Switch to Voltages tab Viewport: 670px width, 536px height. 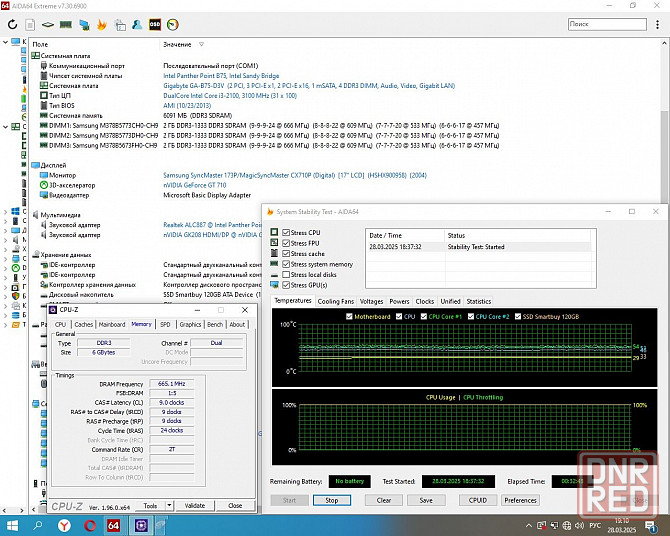(371, 301)
